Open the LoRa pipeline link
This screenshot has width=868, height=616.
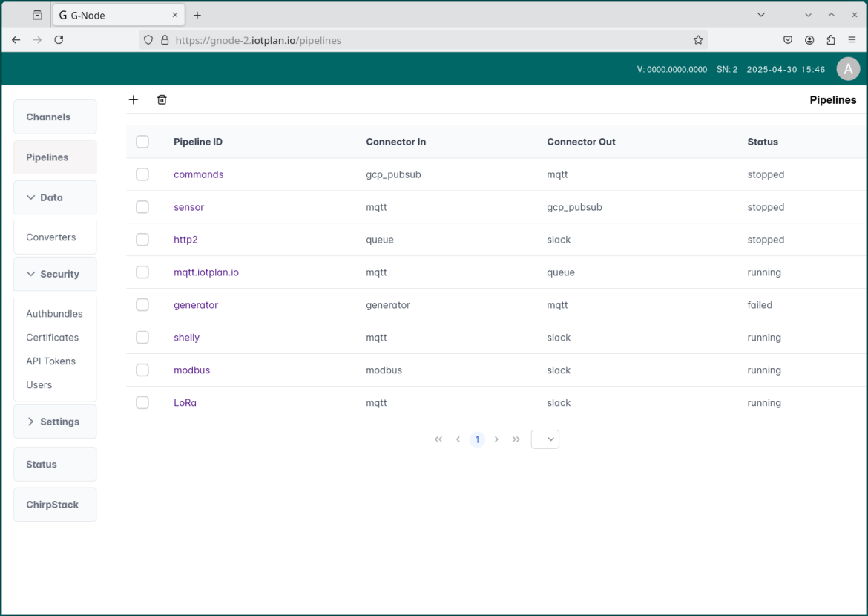[185, 403]
